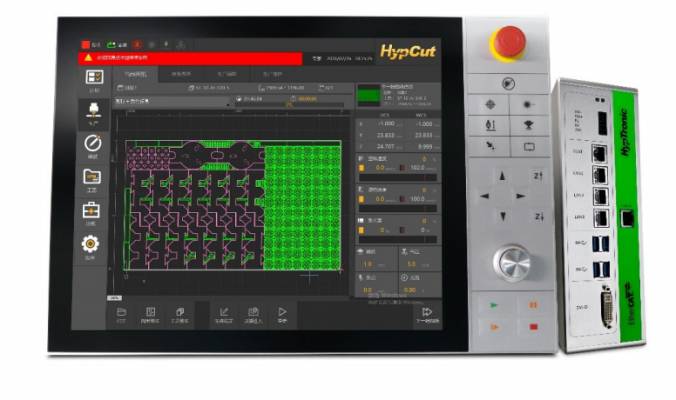Click the play triangle icon in bottom toolbar
Viewport: 676px width, 400px height.
pos(282,312)
